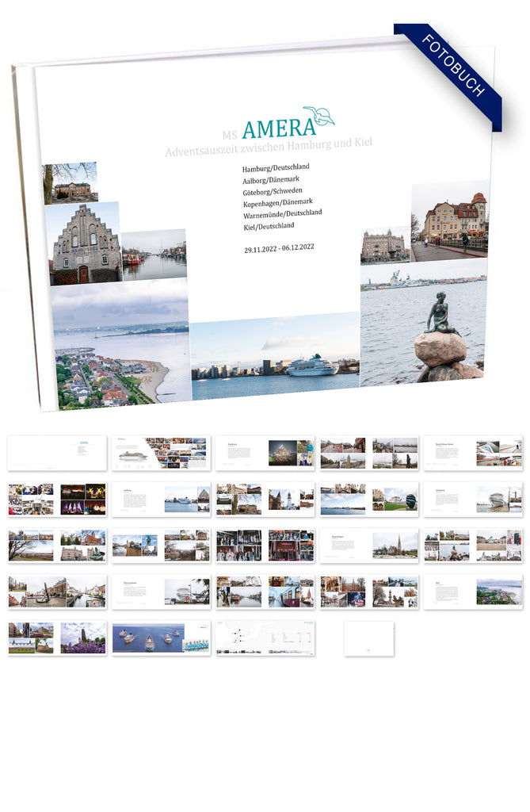The height and width of the screenshot is (812, 530).
Task: Click the seagull logo beside AMERA
Action: [318, 117]
